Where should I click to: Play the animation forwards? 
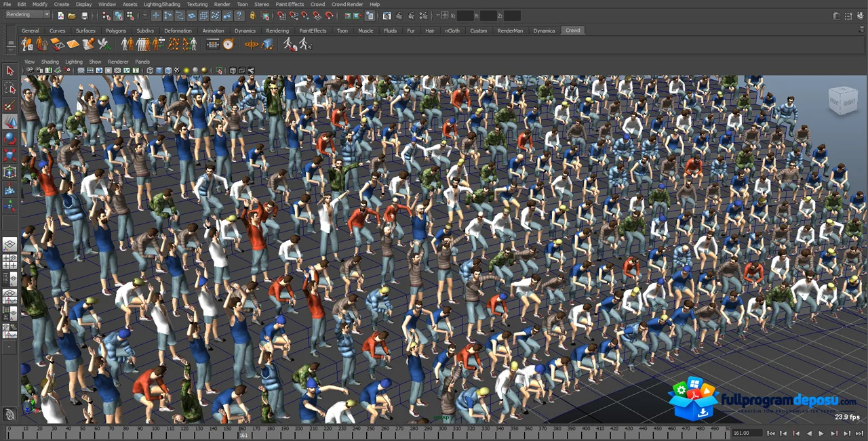[821, 433]
